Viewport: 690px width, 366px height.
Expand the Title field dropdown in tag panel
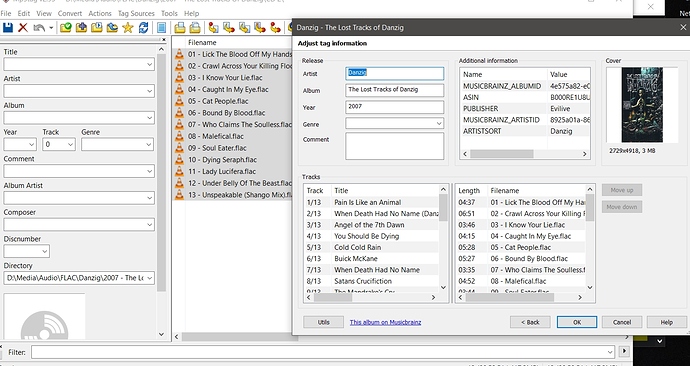click(x=150, y=64)
